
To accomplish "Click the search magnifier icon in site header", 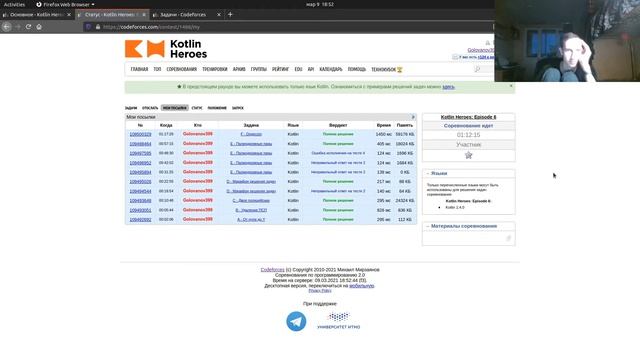I will 477,69.
